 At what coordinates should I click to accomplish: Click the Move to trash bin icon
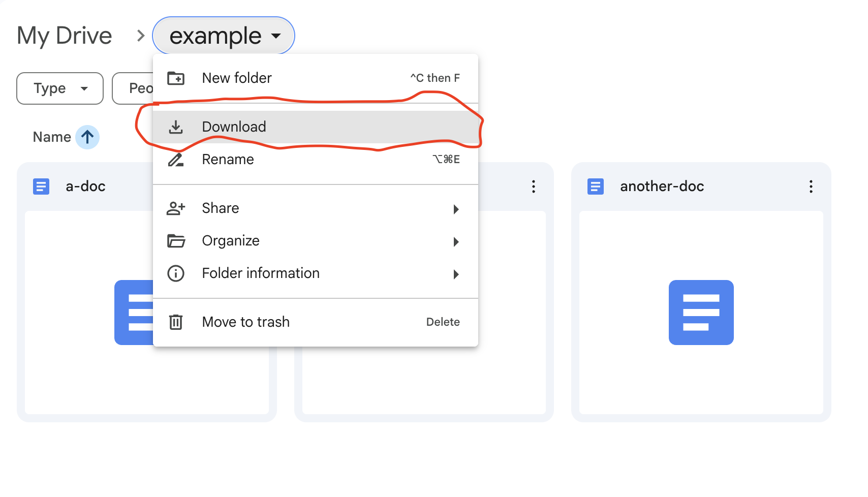tap(176, 322)
